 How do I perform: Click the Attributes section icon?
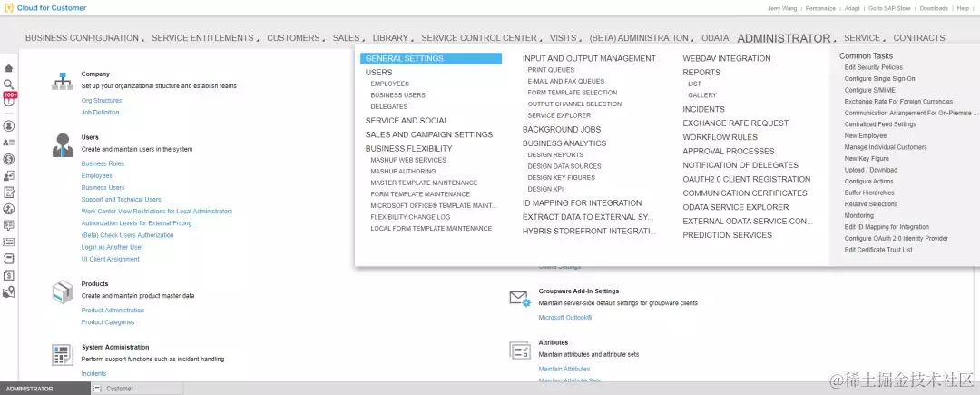(520, 350)
